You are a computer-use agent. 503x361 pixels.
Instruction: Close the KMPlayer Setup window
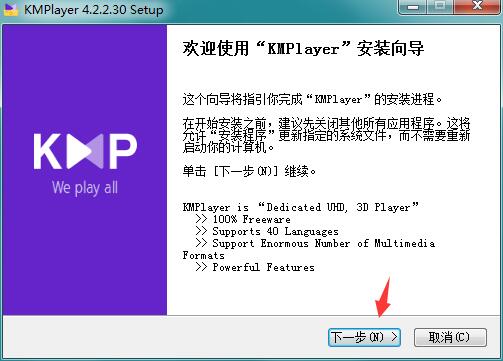477,7
